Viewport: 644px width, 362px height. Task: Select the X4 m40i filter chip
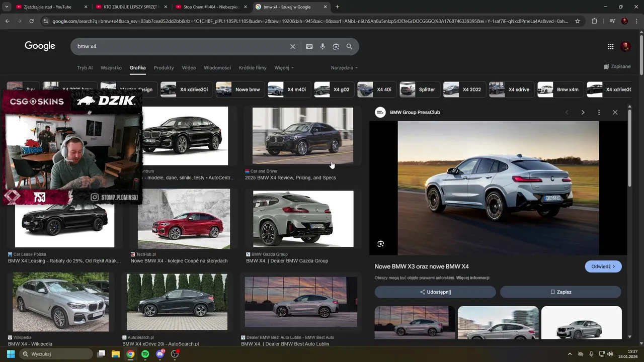288,89
